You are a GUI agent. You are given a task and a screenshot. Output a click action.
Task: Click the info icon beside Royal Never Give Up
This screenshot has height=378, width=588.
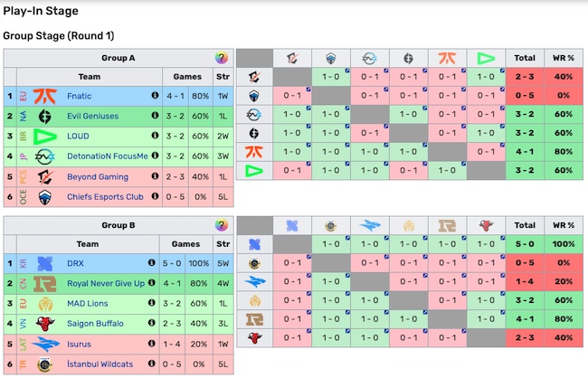(154, 283)
